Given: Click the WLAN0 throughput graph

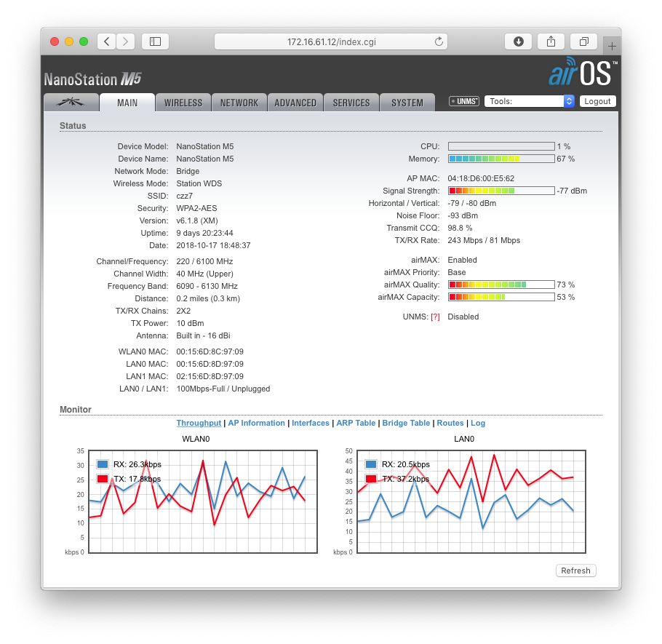Looking at the screenshot, I should click(x=203, y=501).
